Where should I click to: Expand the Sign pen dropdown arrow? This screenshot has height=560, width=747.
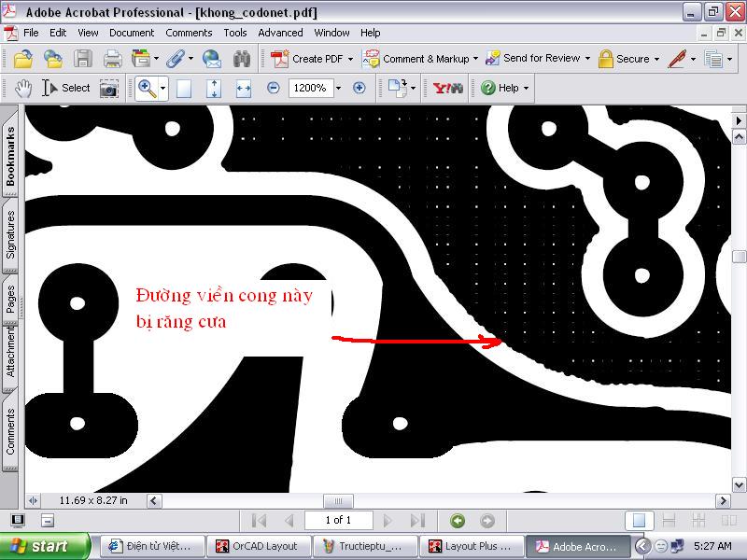point(693,59)
